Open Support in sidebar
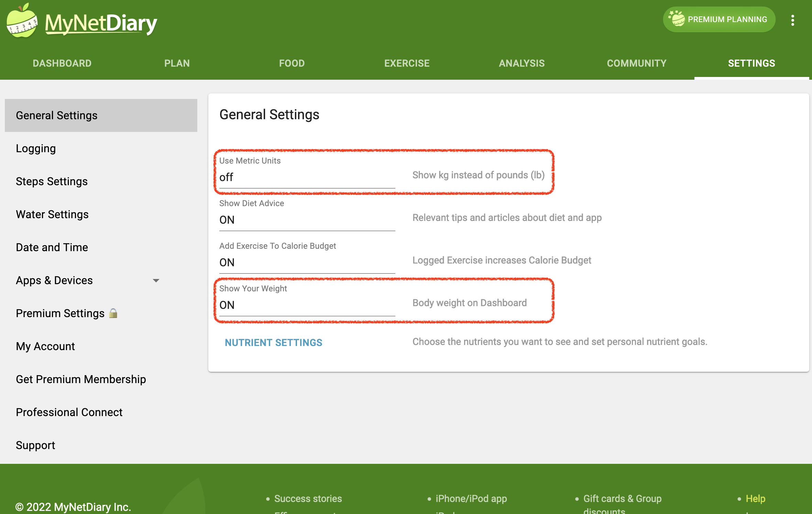The width and height of the screenshot is (812, 514). [x=101, y=445]
